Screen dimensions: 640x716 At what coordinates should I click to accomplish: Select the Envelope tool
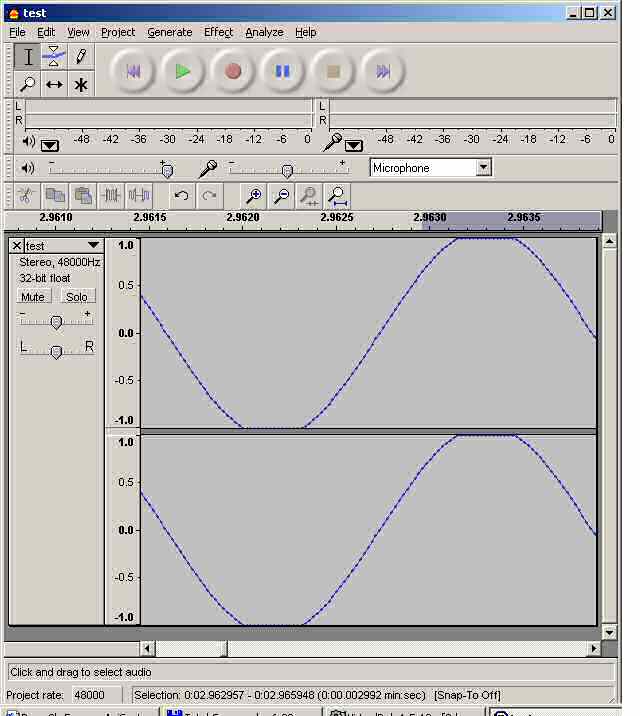click(54, 57)
